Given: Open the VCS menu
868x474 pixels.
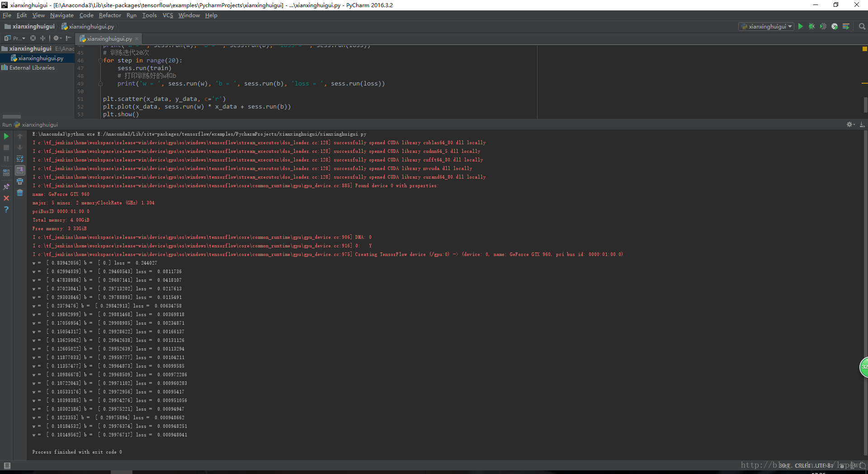Looking at the screenshot, I should (168, 15).
